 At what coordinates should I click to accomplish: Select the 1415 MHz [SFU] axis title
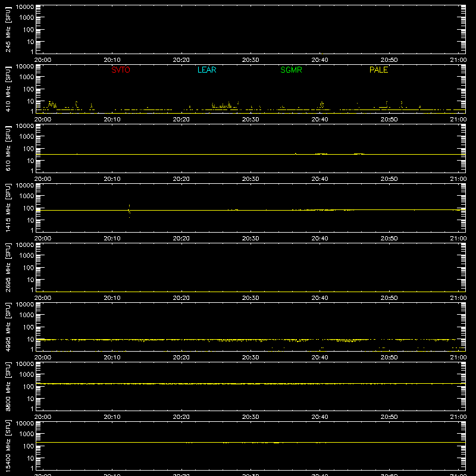tap(8, 208)
